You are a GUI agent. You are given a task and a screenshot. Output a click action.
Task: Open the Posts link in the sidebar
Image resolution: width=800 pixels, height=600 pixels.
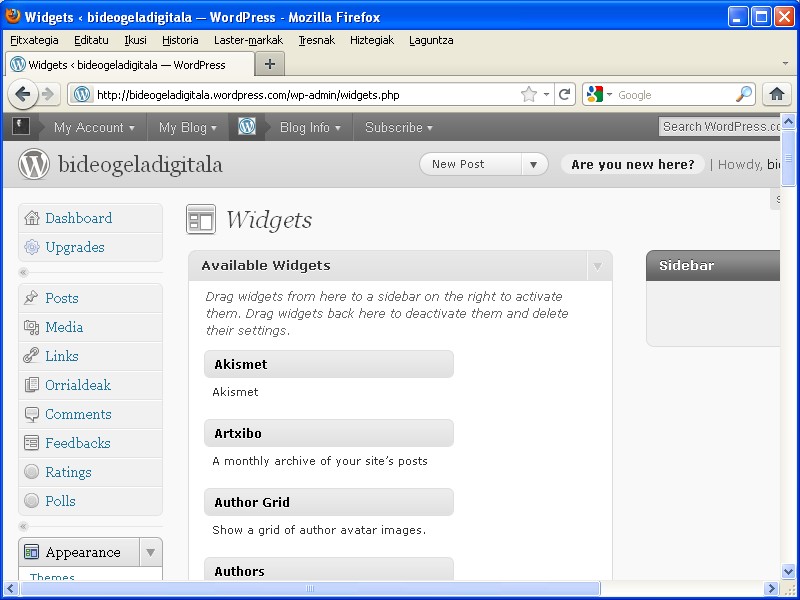point(62,298)
